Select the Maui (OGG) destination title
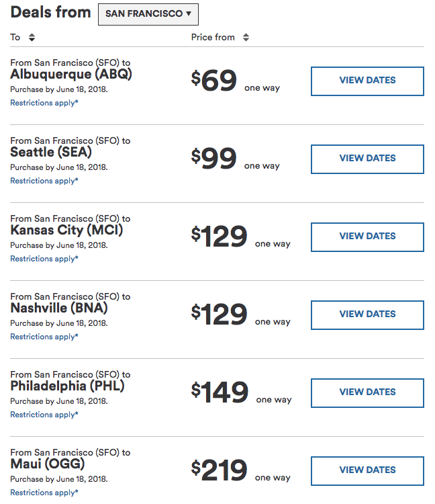This screenshot has width=435, height=504. 48,464
